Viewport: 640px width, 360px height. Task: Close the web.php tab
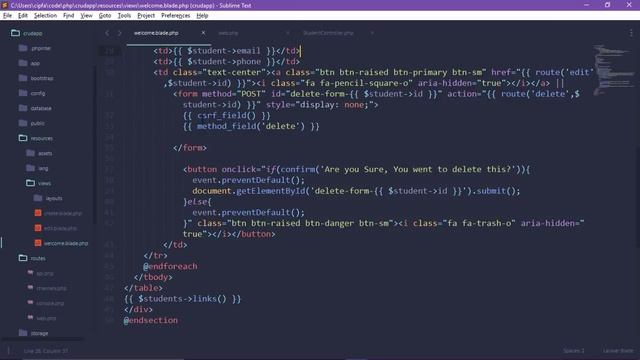tap(287, 33)
